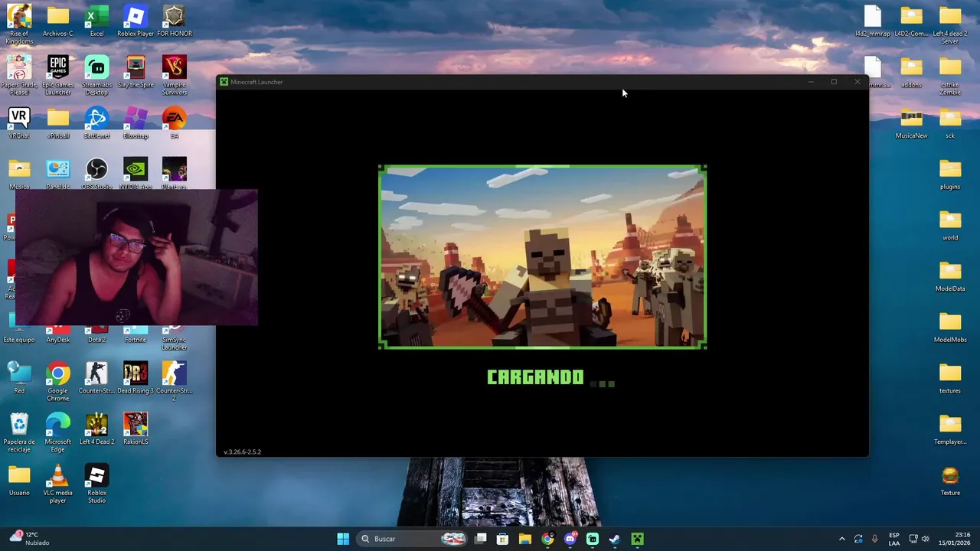Click the launcher version text v.3.26.6-2.5.2
980x551 pixels.
point(243,452)
